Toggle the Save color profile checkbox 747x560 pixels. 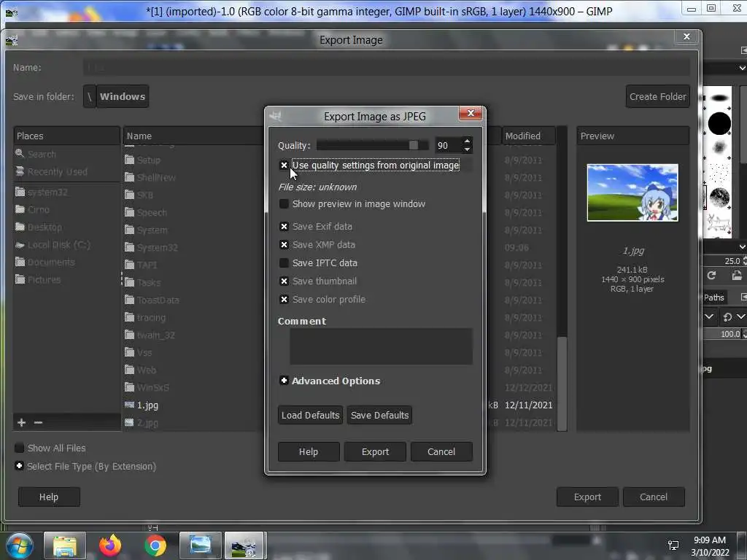(284, 300)
